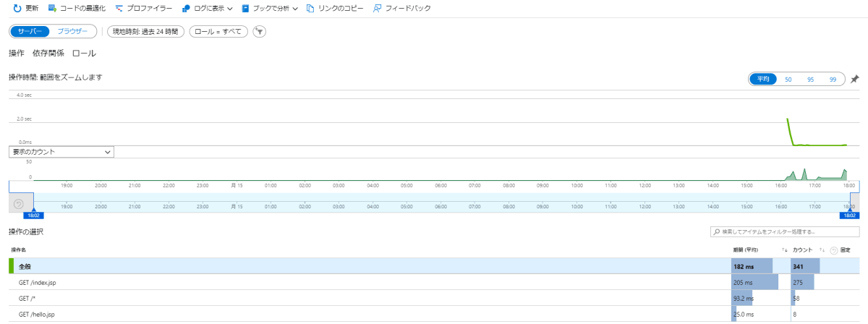Click the 現地時刻: 過去 24 時間 filter pill

pyautogui.click(x=145, y=32)
